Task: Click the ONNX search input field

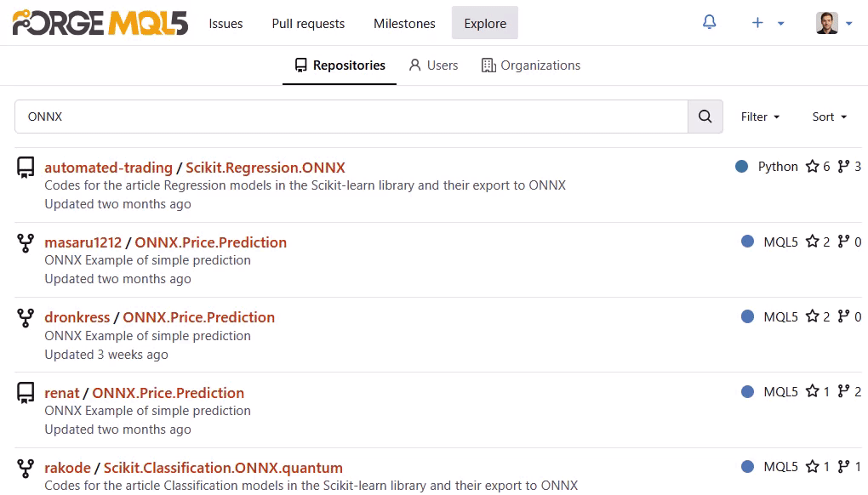Action: 351,117
